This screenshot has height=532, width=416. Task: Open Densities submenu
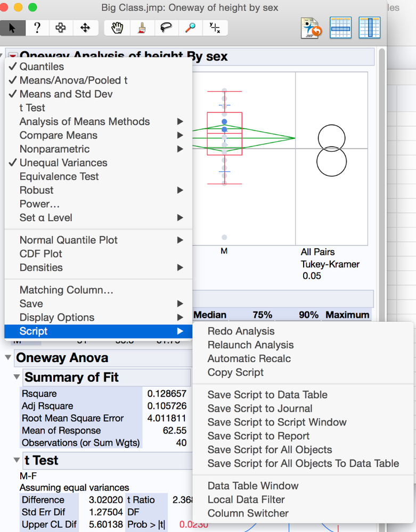pos(99,268)
